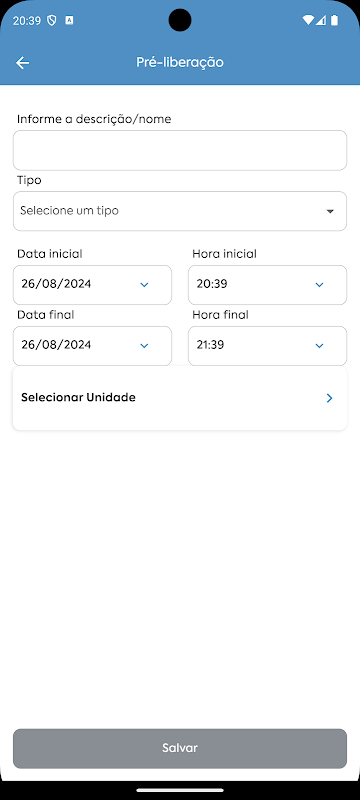Open the Selecione um tipo dropdown
Screen dimensions: 360x800
click(180, 211)
